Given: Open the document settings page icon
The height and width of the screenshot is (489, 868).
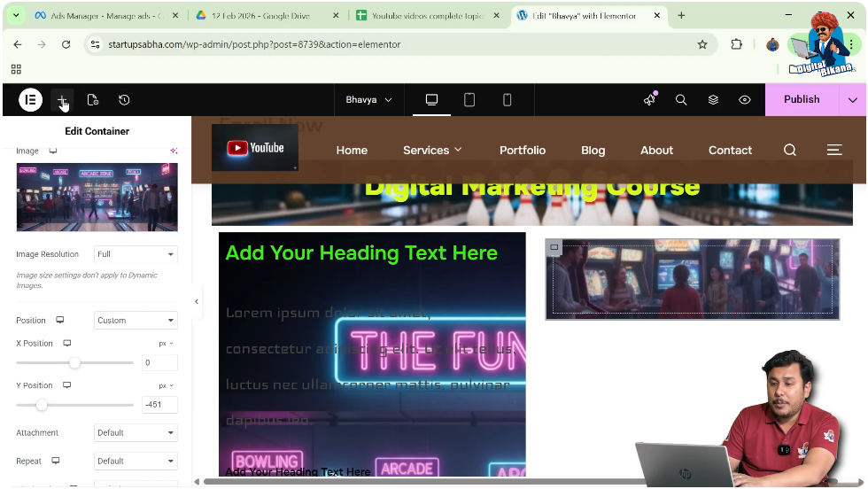Looking at the screenshot, I should pos(92,100).
